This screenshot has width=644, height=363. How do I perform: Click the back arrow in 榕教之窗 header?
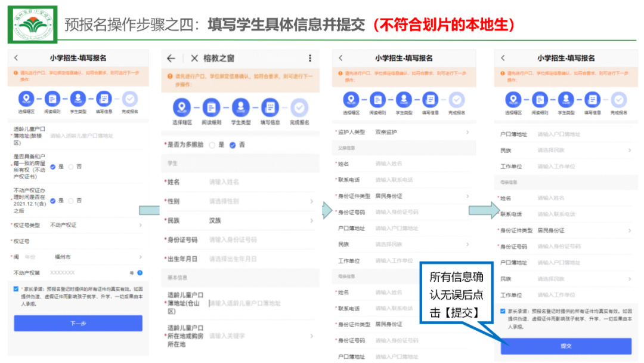171,59
